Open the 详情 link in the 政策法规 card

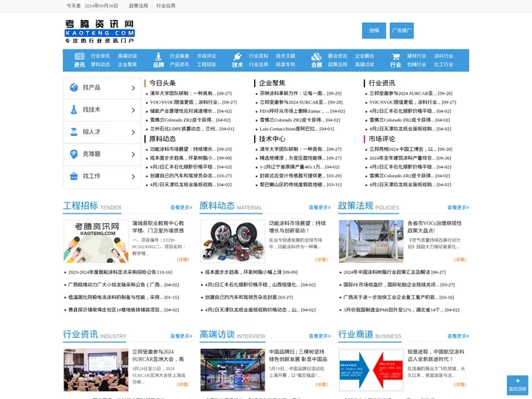(460, 259)
